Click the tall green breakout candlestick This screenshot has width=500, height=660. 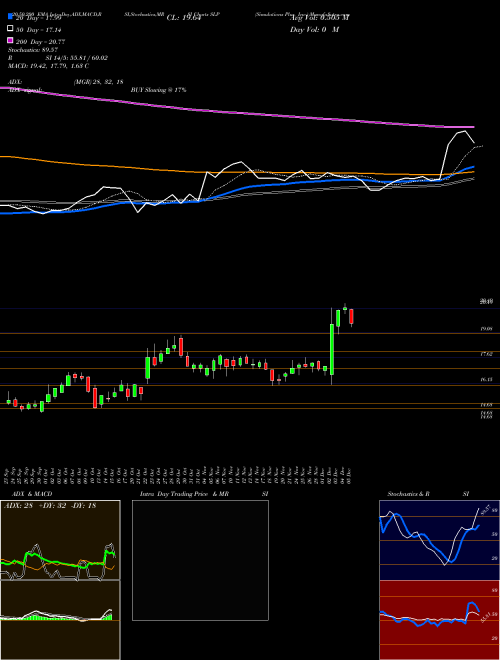click(332, 349)
